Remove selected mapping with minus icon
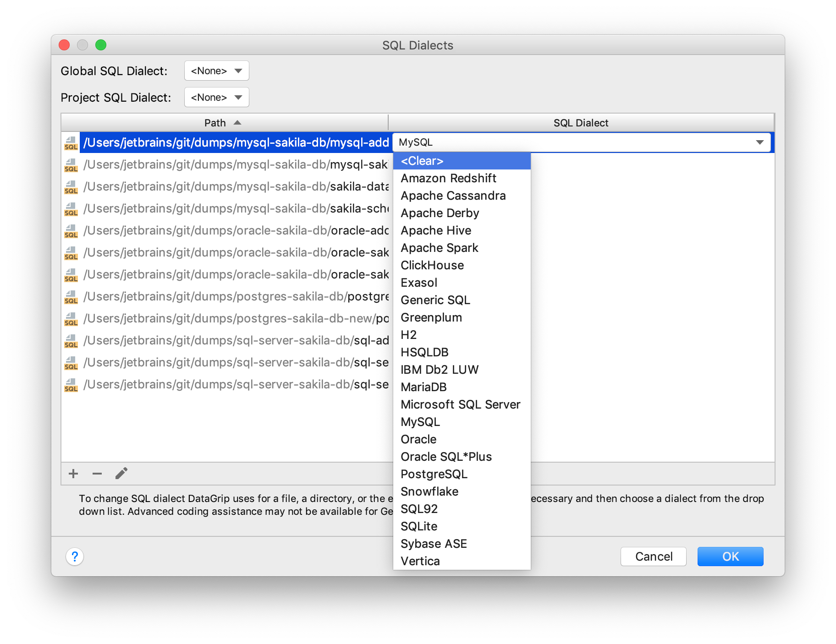Image resolution: width=836 pixels, height=644 pixels. pyautogui.click(x=97, y=474)
